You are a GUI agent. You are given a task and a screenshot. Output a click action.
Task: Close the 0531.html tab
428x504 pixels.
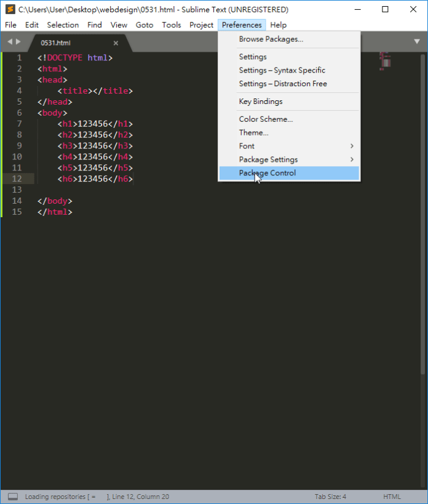tap(116, 43)
